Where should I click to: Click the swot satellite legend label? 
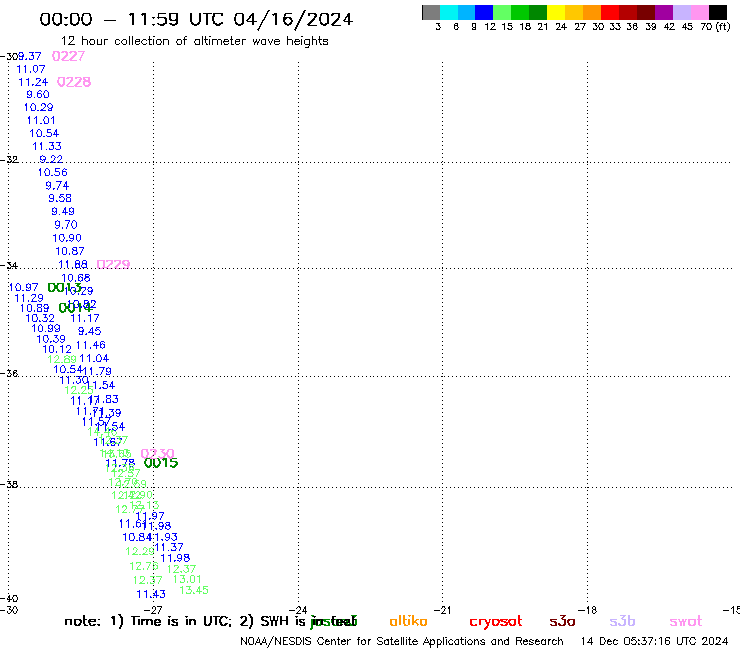(x=686, y=622)
